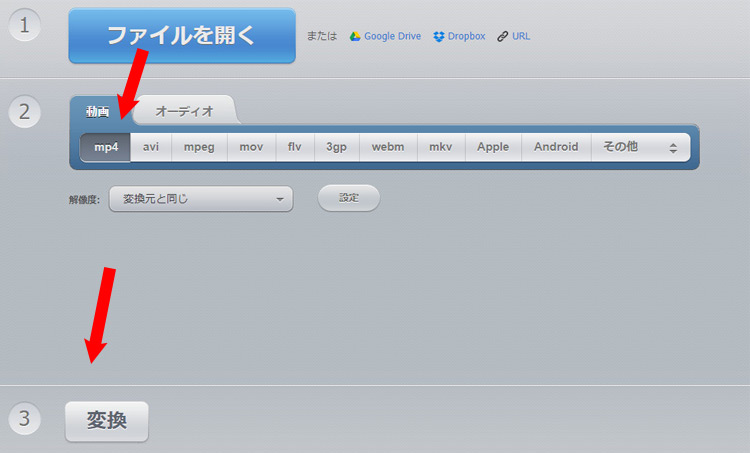The width and height of the screenshot is (750, 453).
Task: Open the 設定 settings button
Action: coord(349,198)
